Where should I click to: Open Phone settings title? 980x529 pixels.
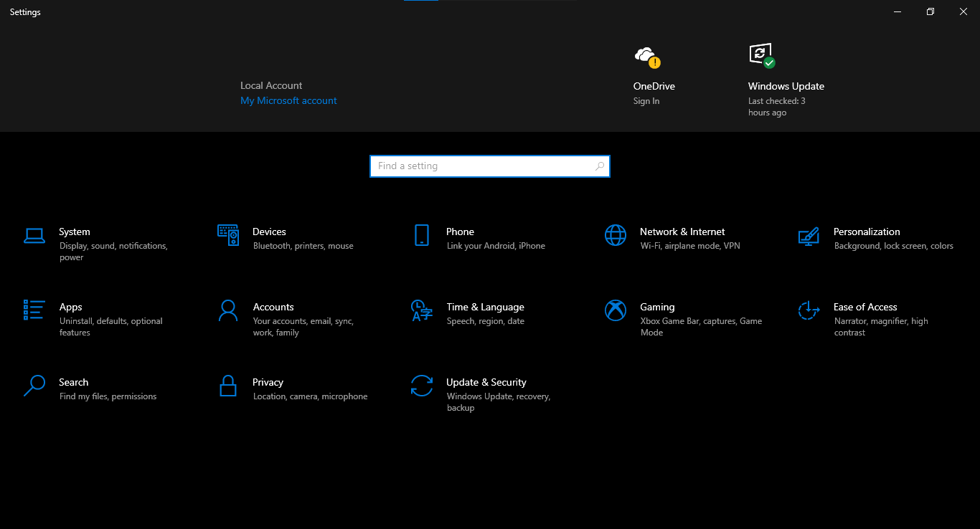(x=460, y=232)
